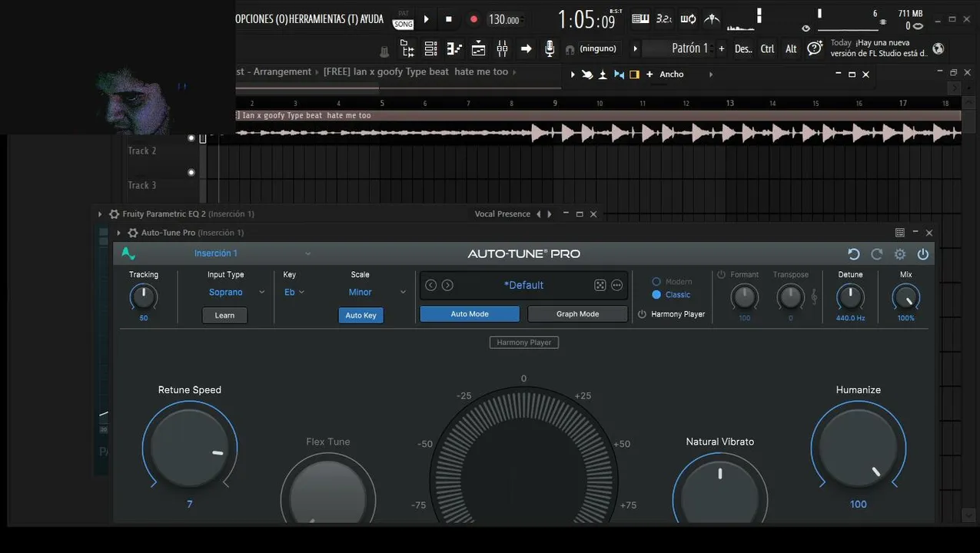Toggle loop recording icon
Screen dimensions: 980x553
(x=689, y=18)
